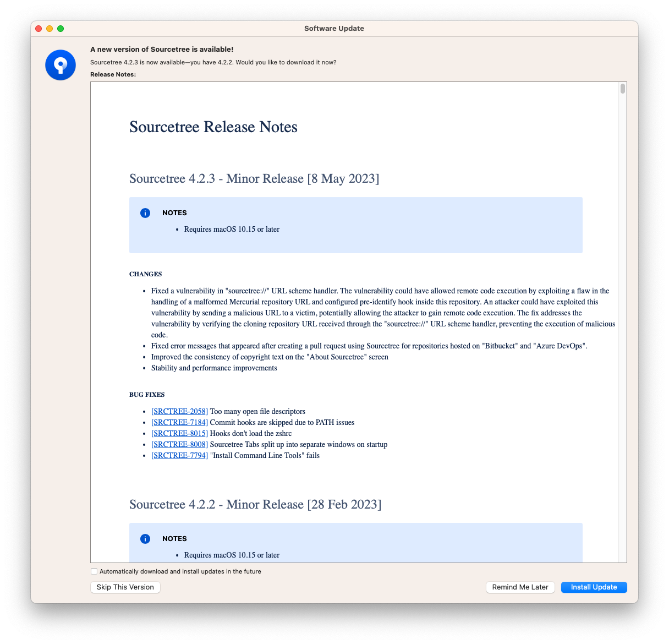Click the 'Release Notes:' label
Image resolution: width=669 pixels, height=644 pixels.
(x=113, y=74)
